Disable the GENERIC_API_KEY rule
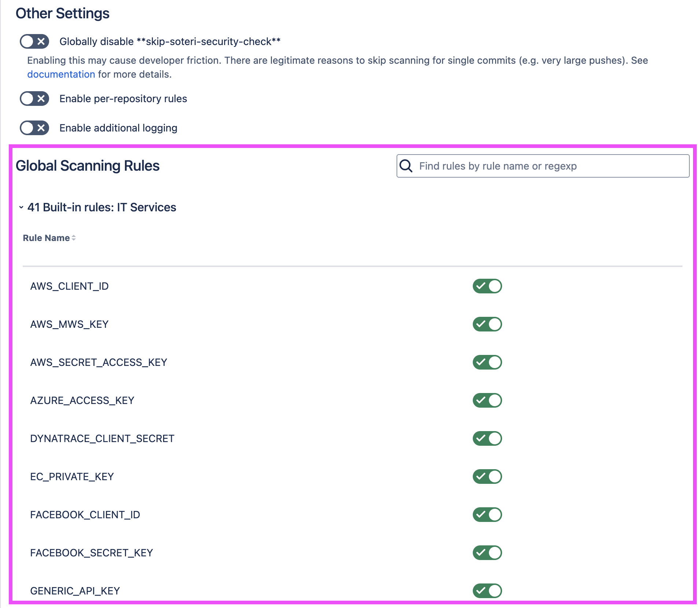The height and width of the screenshot is (608, 700). tap(487, 590)
